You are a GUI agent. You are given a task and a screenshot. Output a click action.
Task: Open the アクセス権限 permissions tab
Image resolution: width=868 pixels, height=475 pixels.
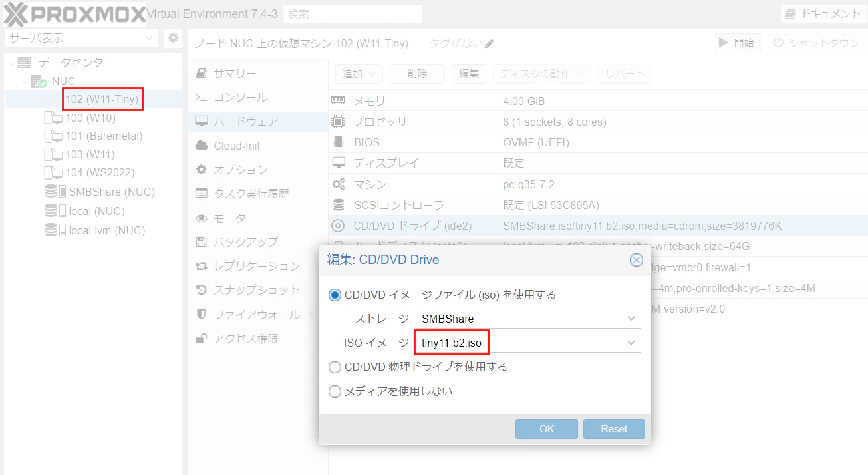click(258, 338)
